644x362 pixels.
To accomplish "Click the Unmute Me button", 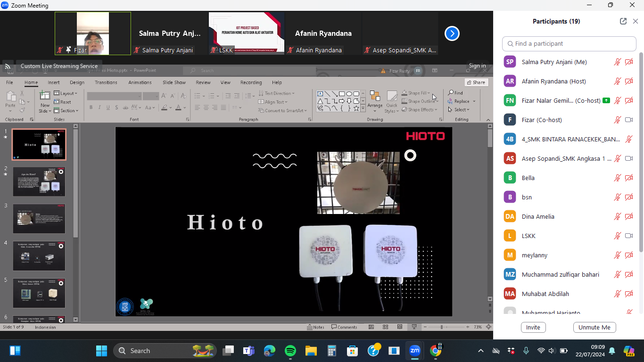I will point(594,328).
